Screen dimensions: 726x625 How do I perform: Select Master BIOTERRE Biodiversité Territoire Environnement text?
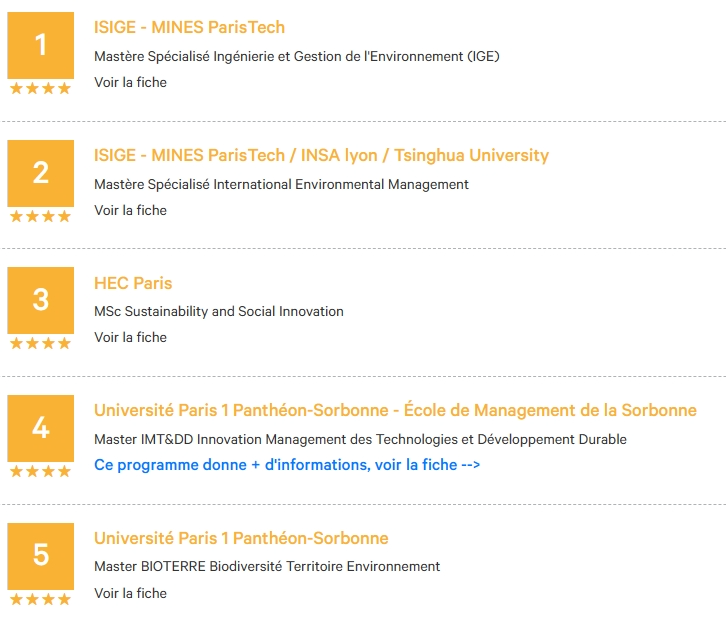click(267, 566)
